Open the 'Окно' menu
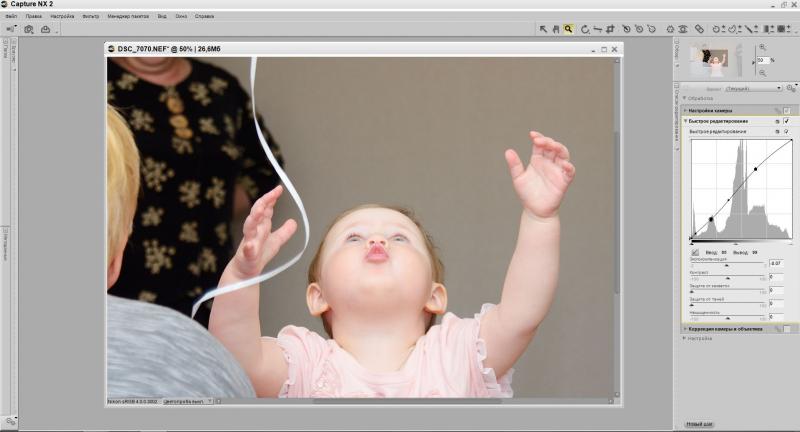This screenshot has height=432, width=800. [x=181, y=16]
